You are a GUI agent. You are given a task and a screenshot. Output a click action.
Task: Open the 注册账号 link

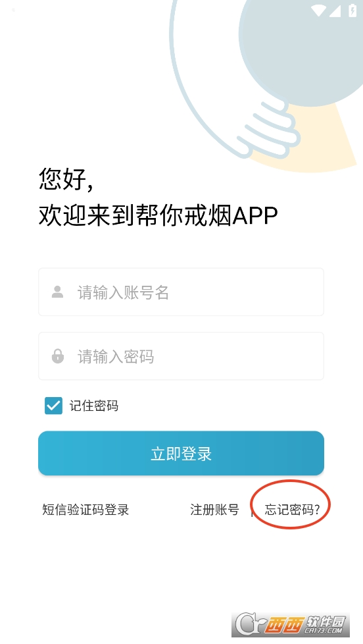pos(214,510)
